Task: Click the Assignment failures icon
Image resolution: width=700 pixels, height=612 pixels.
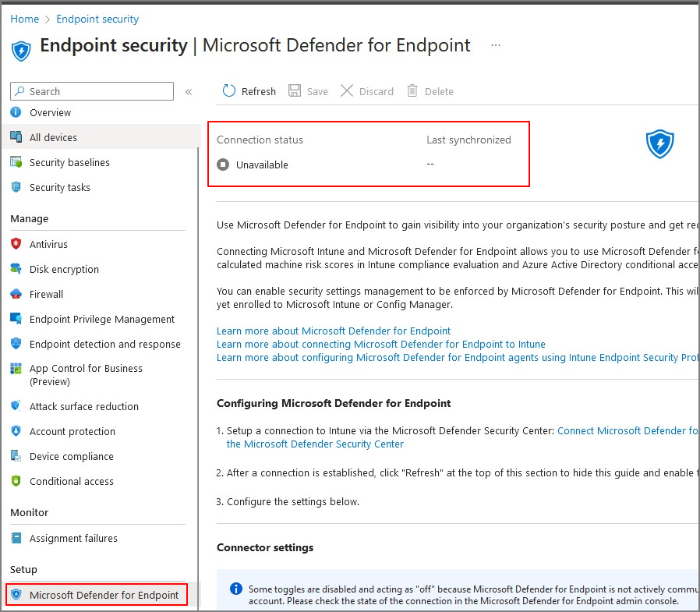Action: (x=16, y=538)
